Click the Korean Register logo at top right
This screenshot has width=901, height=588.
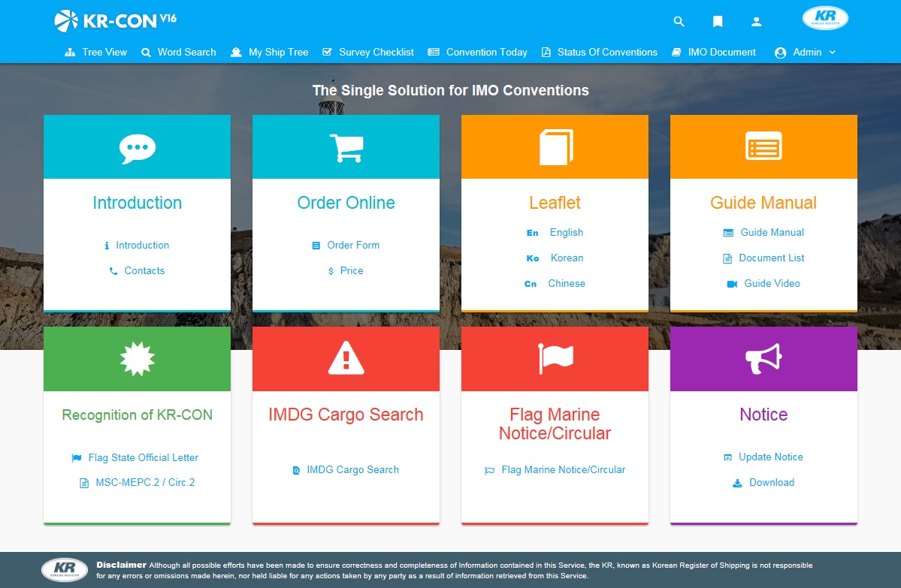tap(825, 19)
